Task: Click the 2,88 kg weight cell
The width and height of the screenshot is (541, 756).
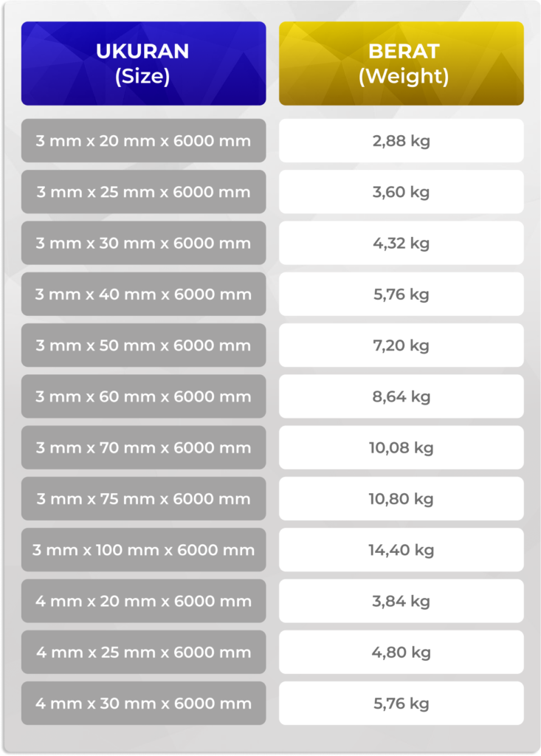Action: coord(401,141)
